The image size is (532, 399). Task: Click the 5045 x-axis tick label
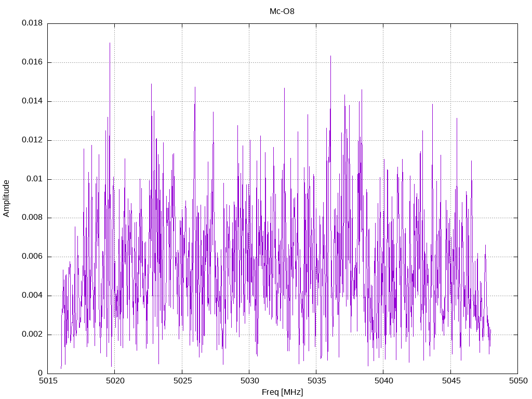[x=451, y=381]
